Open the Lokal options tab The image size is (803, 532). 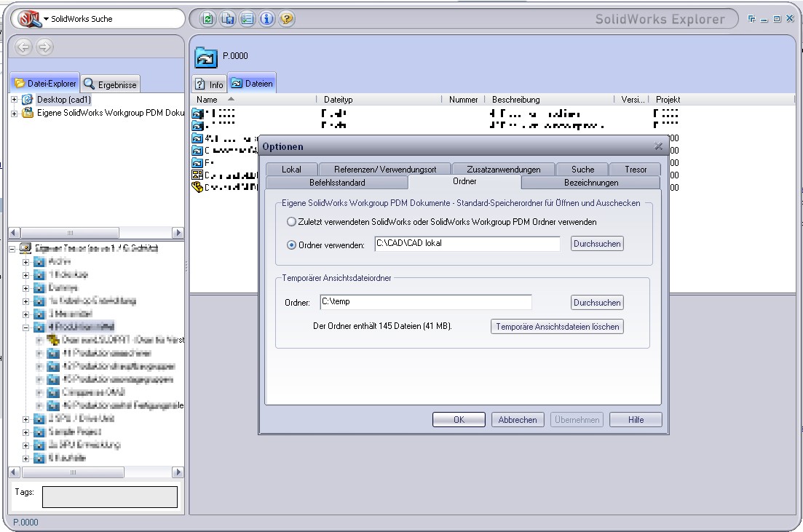(291, 170)
